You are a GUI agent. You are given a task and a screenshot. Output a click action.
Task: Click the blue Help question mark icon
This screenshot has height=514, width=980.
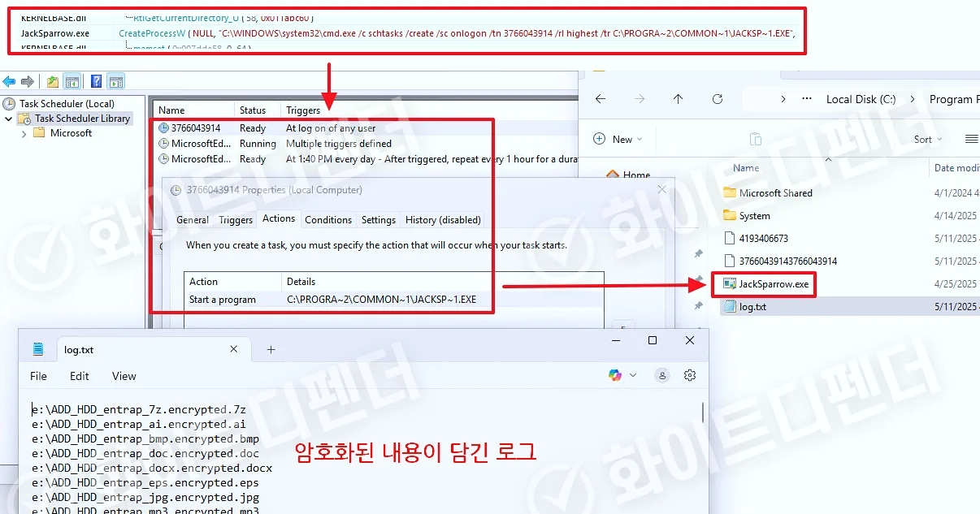96,81
